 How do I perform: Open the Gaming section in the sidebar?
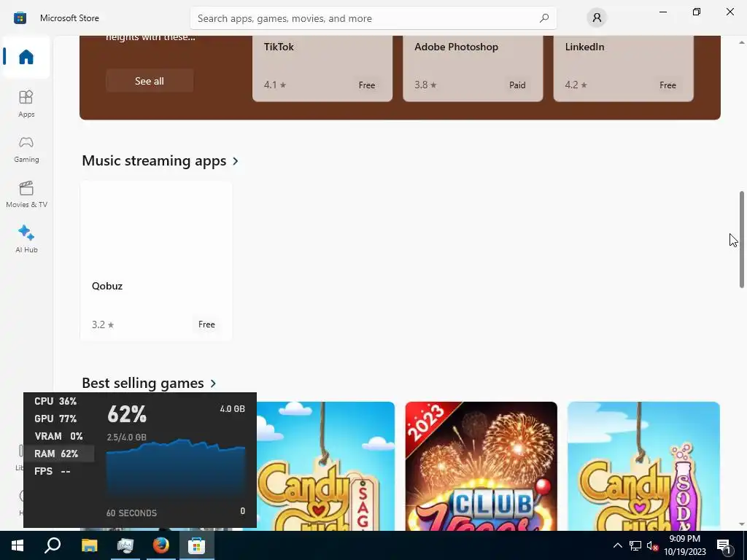point(26,149)
